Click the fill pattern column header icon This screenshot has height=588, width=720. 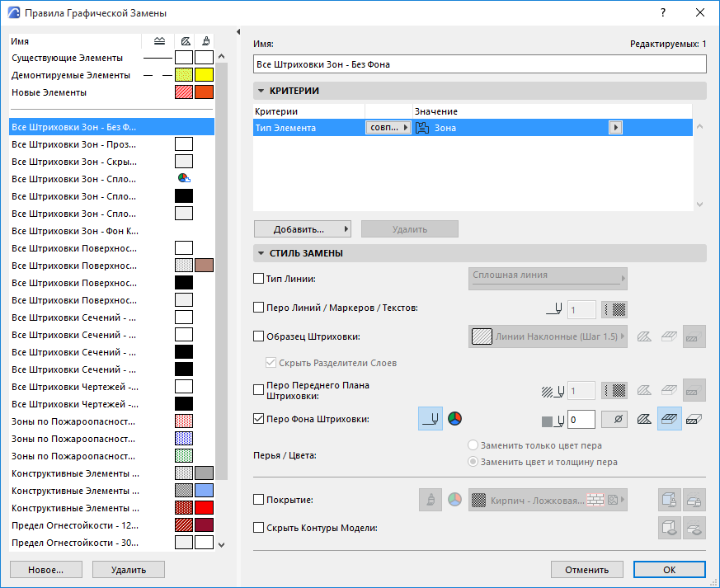click(185, 41)
